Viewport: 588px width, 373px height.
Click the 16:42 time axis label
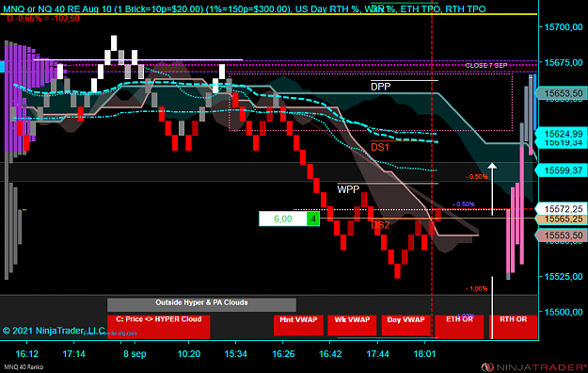point(330,354)
